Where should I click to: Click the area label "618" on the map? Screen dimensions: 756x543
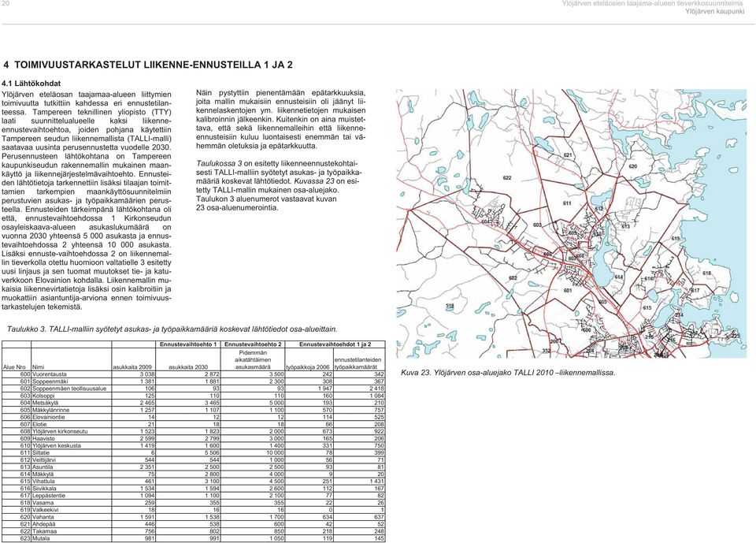[x=707, y=273]
